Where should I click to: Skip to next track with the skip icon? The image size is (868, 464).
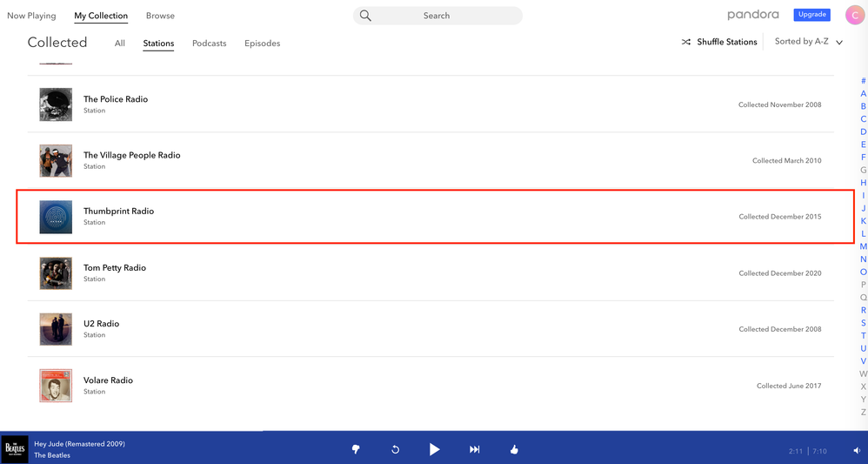(x=474, y=449)
